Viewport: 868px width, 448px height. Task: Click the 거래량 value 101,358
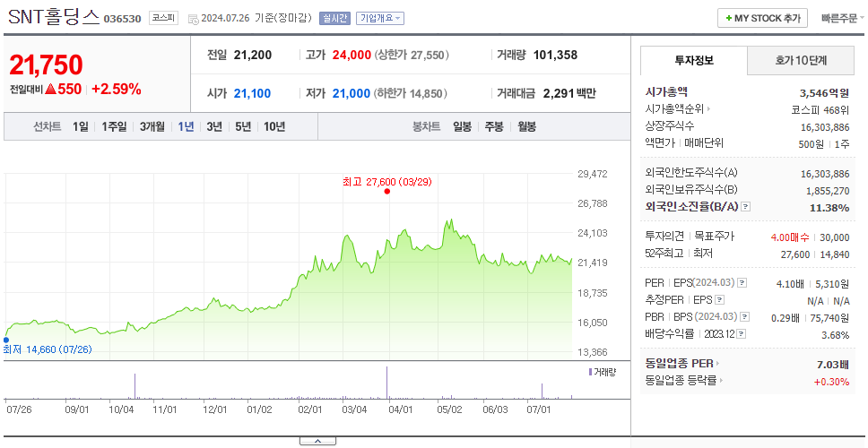tap(555, 56)
